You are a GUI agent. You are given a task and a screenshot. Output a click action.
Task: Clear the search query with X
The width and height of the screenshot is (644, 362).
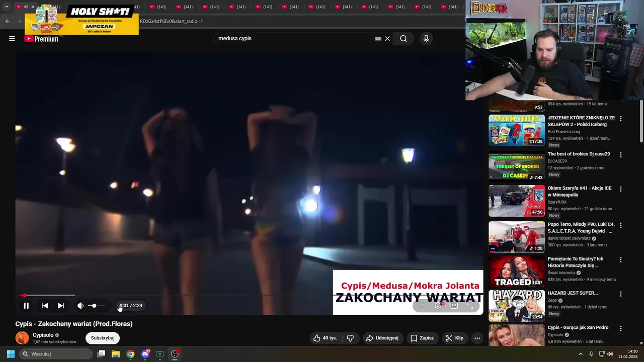[x=387, y=39]
